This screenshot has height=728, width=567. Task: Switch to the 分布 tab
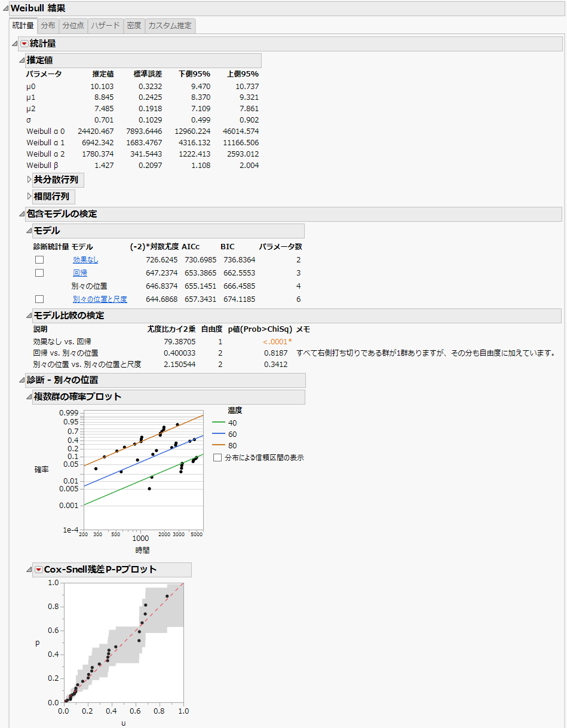point(48,26)
